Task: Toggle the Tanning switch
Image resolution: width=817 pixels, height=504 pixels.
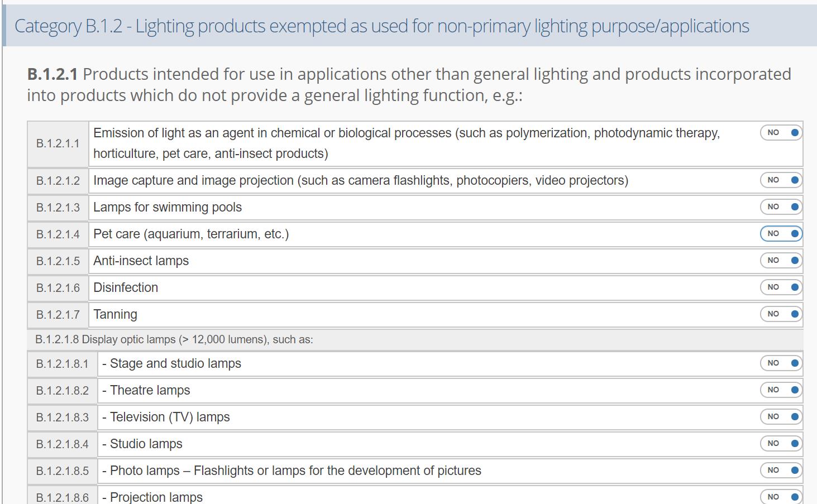Action: click(781, 314)
